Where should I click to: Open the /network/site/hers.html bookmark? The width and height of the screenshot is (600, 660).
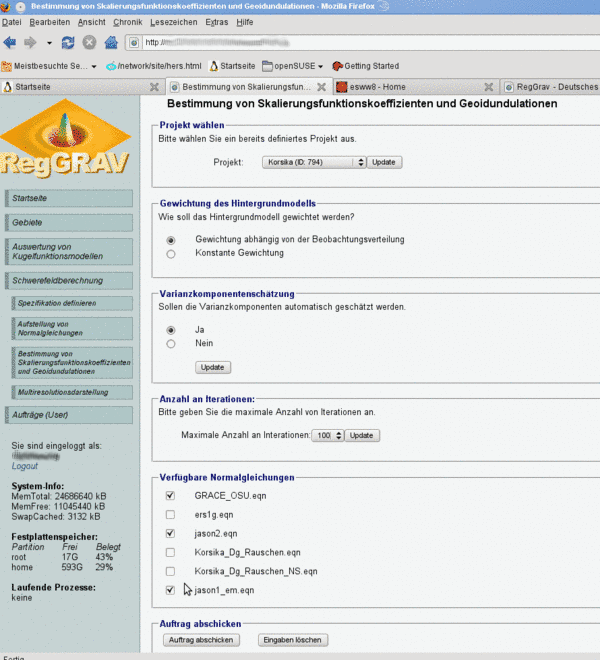coord(154,66)
